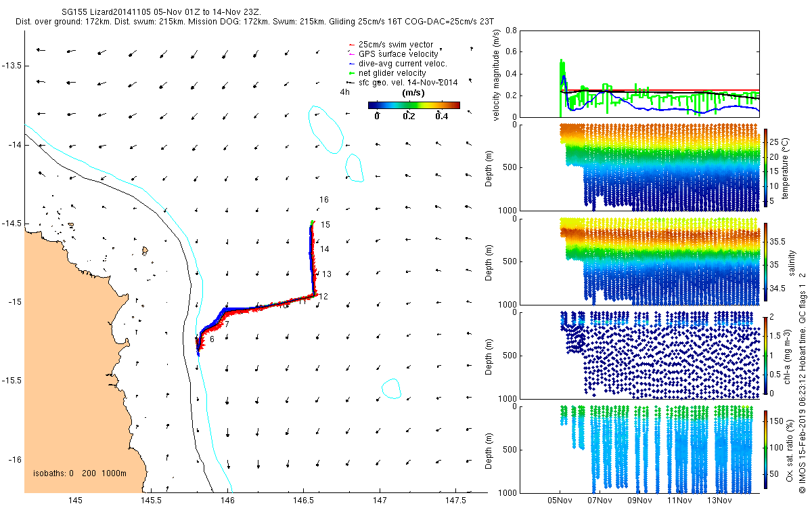Click the 'velocity magnitude (m/s)' axis label
Viewport: 812px width, 508px height.
point(497,74)
